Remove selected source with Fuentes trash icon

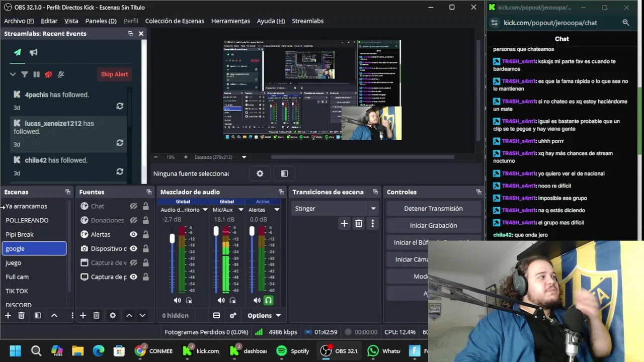coord(96,315)
